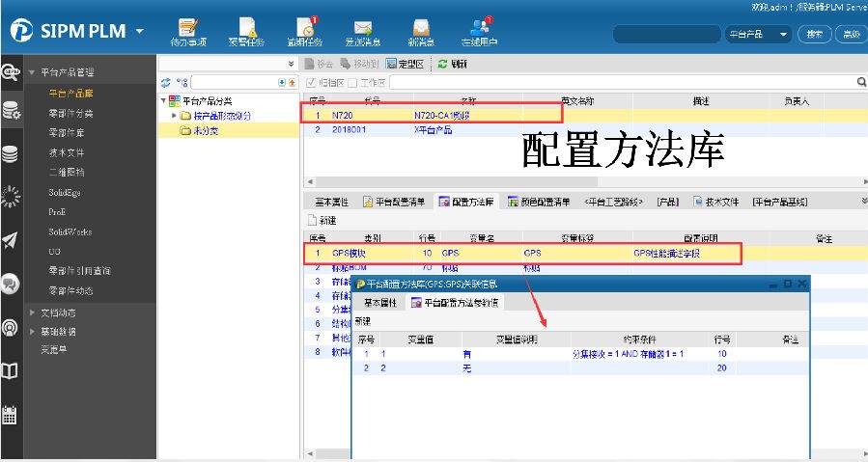Expand the 文档动态 sidebar section
868x462 pixels.
click(33, 313)
